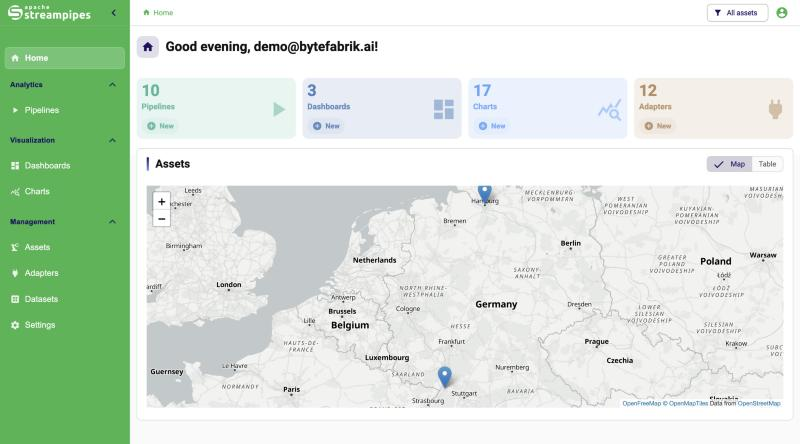Switch the Assets view to Map
This screenshot has width=800, height=444.
[x=729, y=164]
